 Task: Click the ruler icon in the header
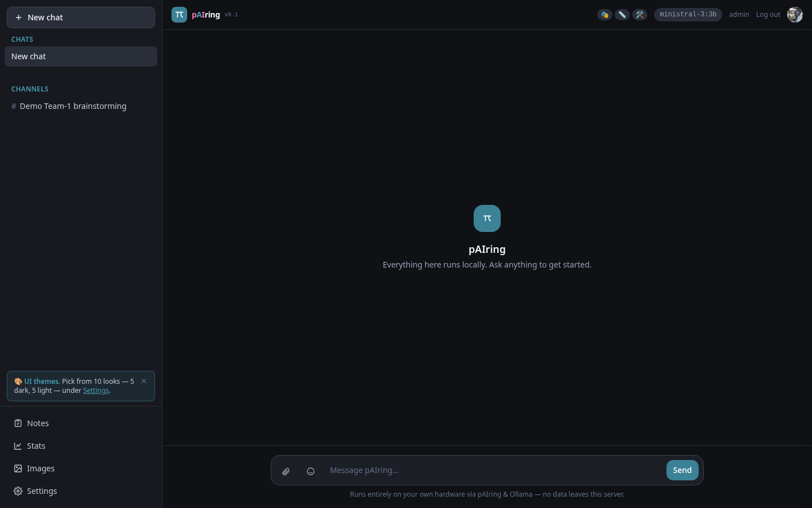pos(622,15)
